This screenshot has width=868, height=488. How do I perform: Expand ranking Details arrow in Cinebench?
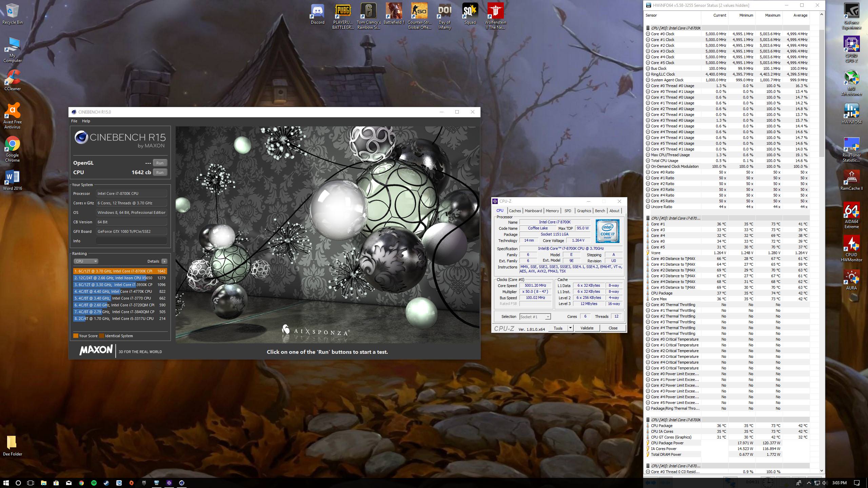tap(164, 261)
